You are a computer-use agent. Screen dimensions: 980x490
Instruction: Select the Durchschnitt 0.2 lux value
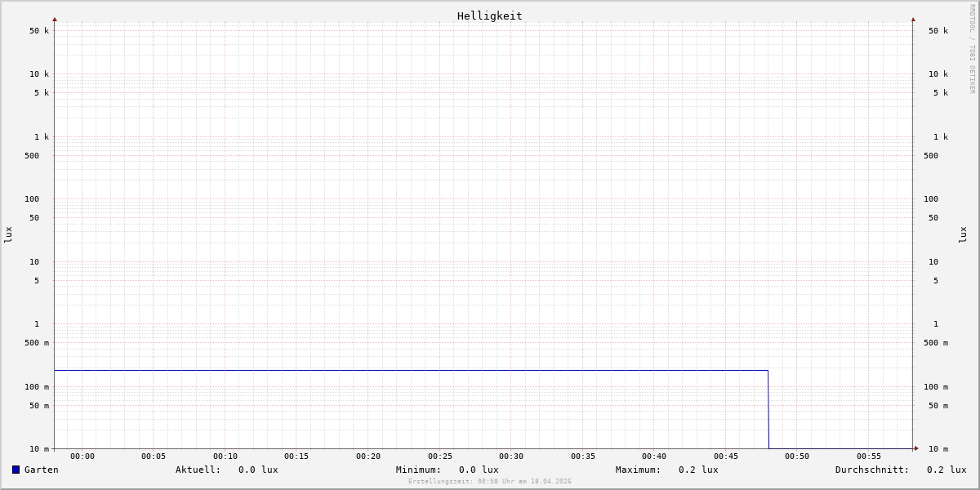click(x=947, y=470)
